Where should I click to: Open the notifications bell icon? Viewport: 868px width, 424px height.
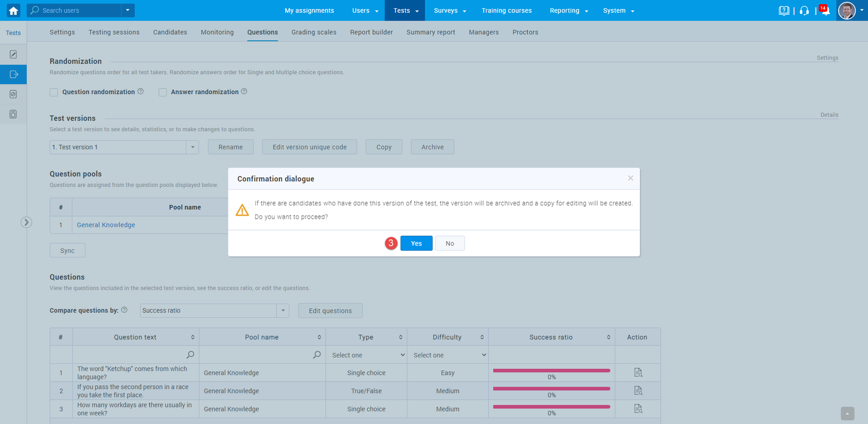click(825, 11)
